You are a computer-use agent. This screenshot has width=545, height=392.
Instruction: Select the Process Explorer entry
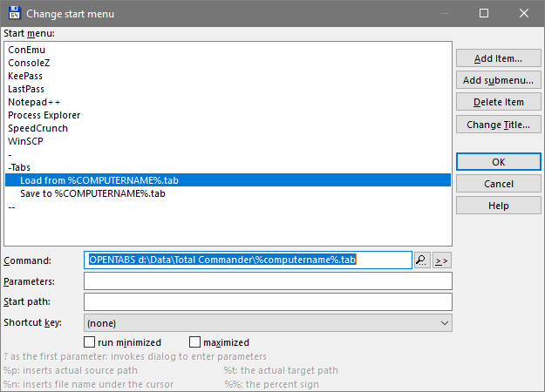pyautogui.click(x=44, y=115)
